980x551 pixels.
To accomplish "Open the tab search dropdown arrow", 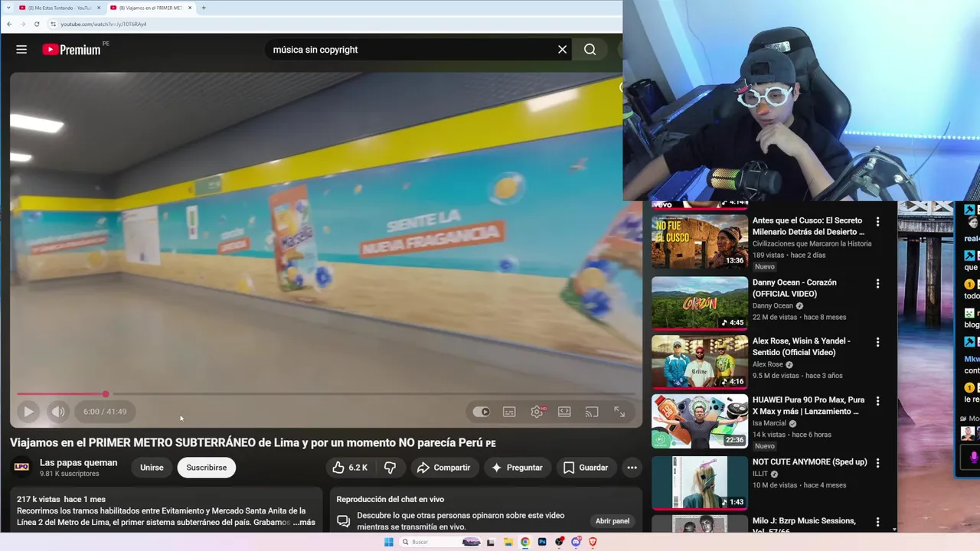I will pos(8,8).
